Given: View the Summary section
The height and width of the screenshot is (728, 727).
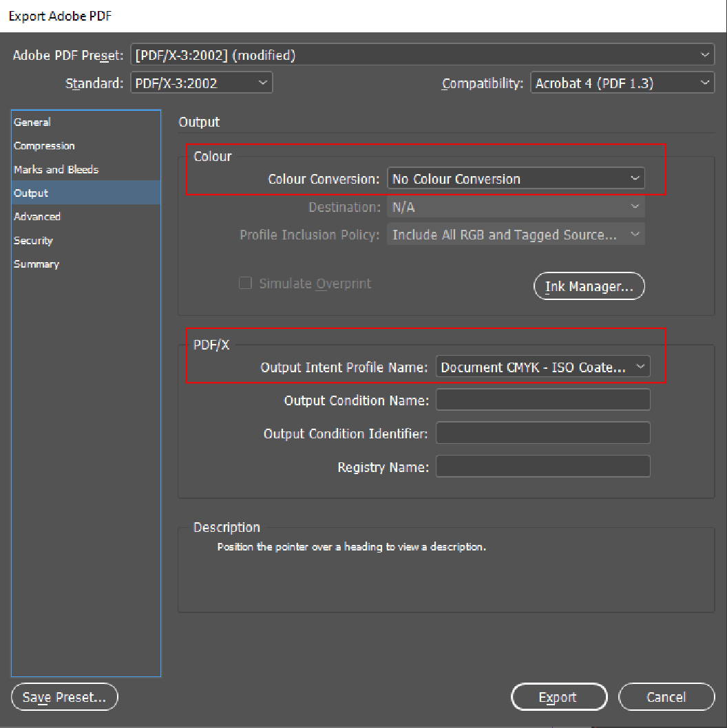Looking at the screenshot, I should point(36,264).
